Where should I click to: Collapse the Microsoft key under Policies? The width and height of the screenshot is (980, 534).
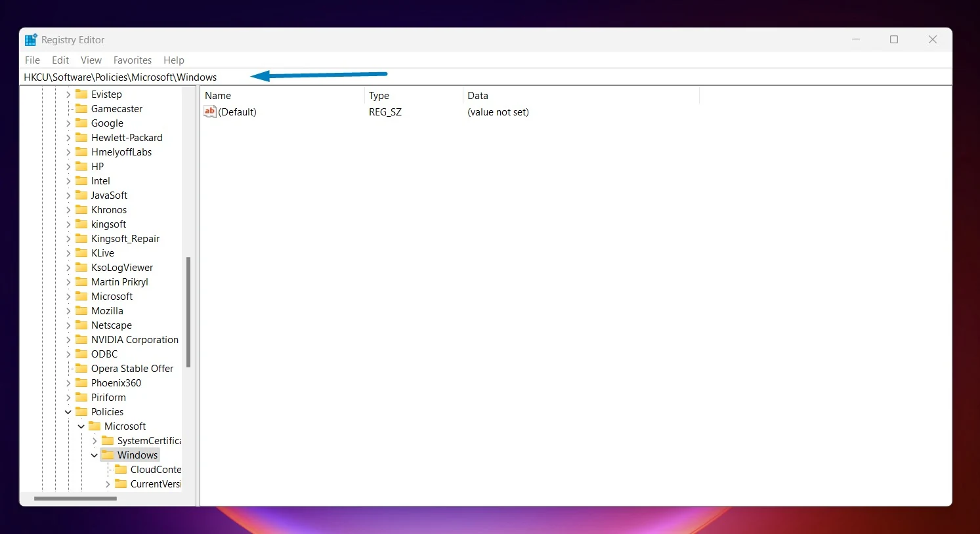click(81, 426)
